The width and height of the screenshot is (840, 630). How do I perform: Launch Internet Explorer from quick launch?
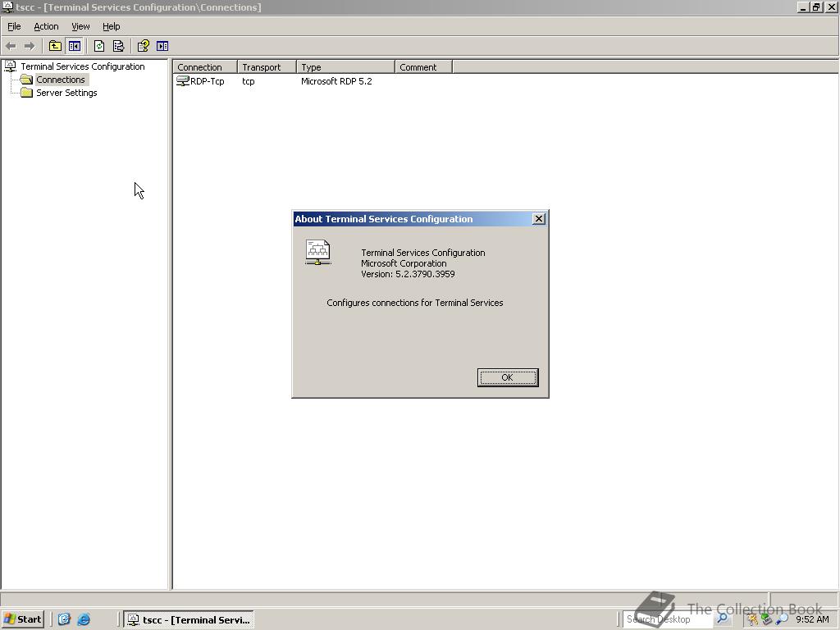(84, 619)
